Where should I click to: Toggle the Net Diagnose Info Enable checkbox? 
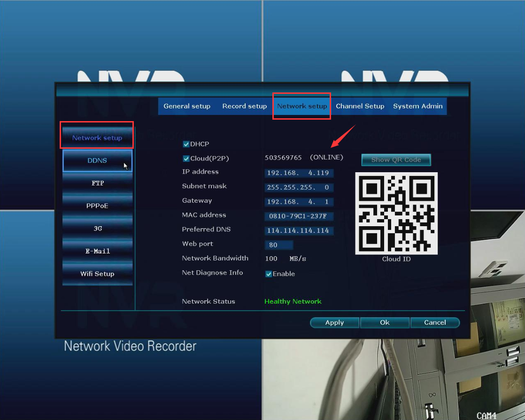click(x=269, y=274)
